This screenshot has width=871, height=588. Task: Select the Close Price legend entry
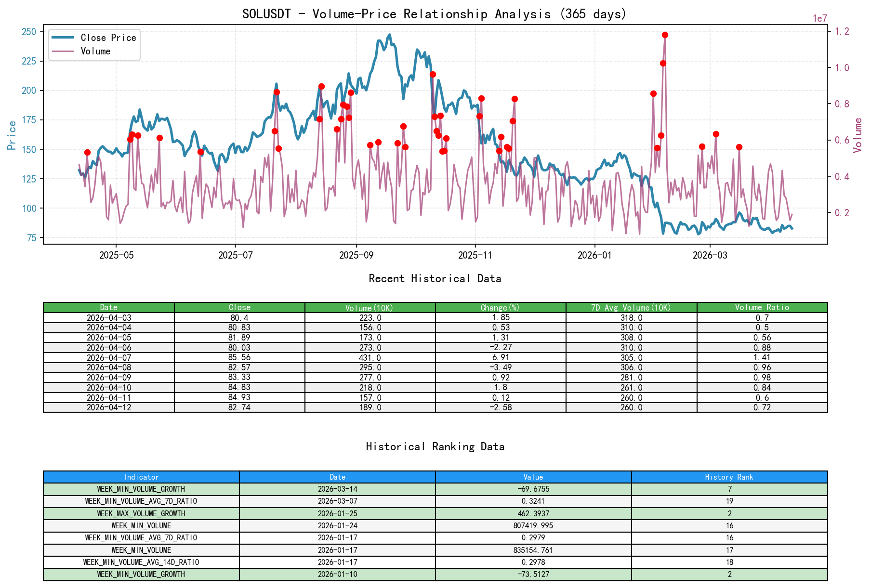94,38
